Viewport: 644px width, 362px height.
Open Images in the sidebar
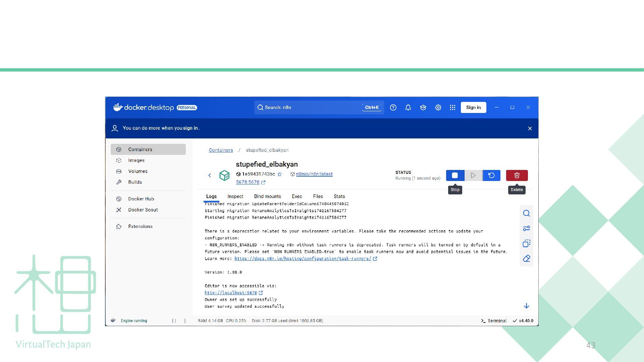point(136,161)
